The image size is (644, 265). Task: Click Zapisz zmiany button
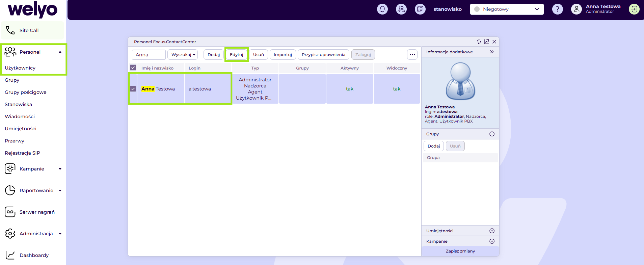pos(460,251)
